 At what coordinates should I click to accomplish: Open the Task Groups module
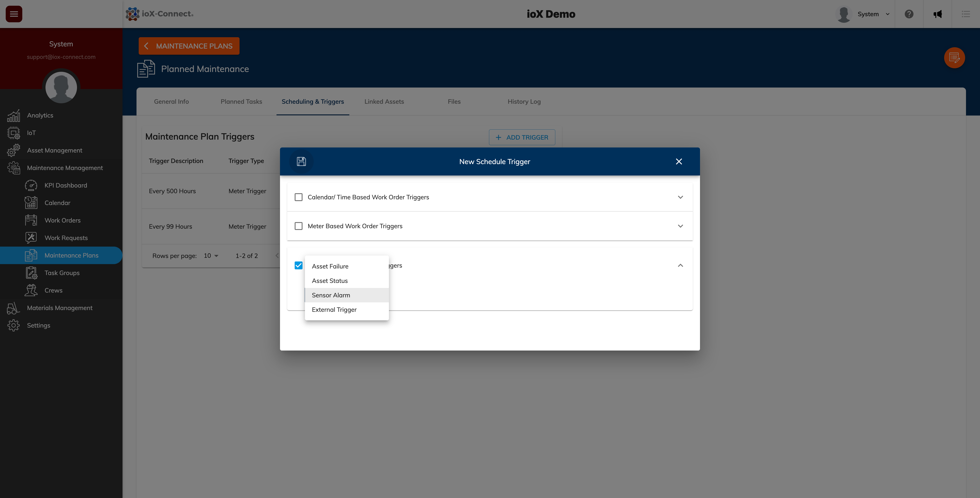coord(62,272)
